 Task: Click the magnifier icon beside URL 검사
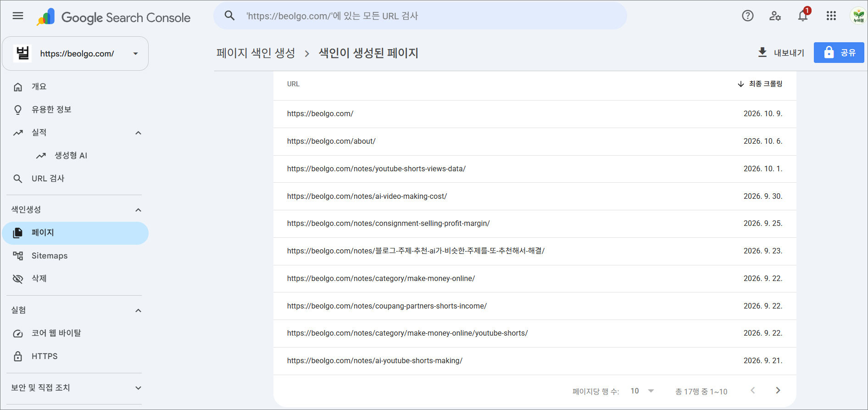(18, 179)
